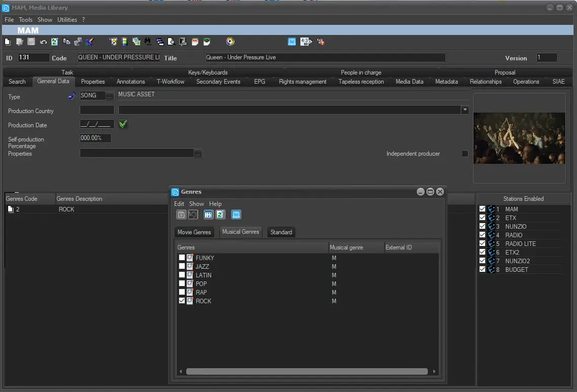577x392 pixels.
Task: Click the Undo arrow in main toolbar
Action: [43, 42]
